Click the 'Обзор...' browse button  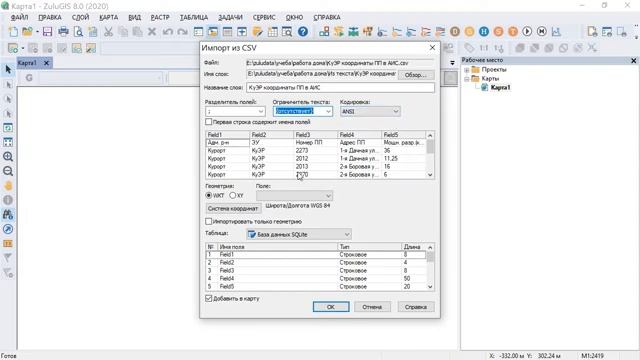click(416, 75)
